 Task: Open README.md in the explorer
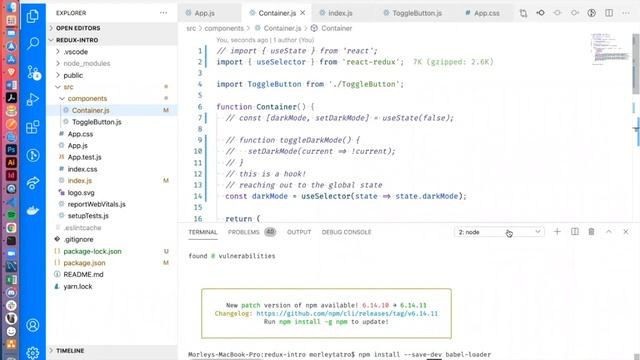83,275
